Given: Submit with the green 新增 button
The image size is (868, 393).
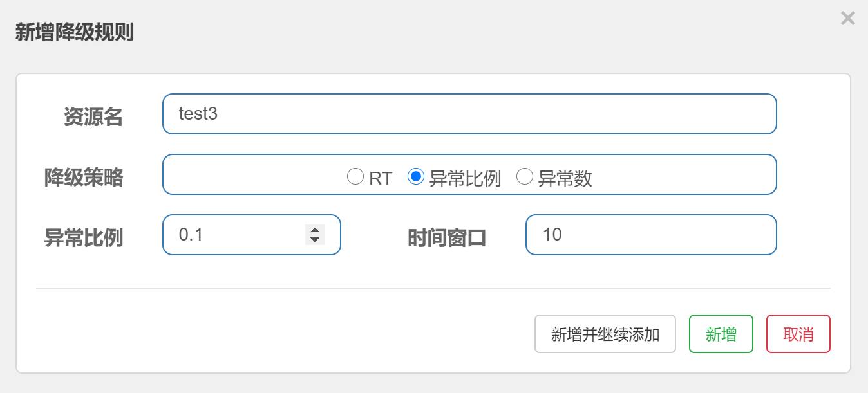Looking at the screenshot, I should point(721,334).
